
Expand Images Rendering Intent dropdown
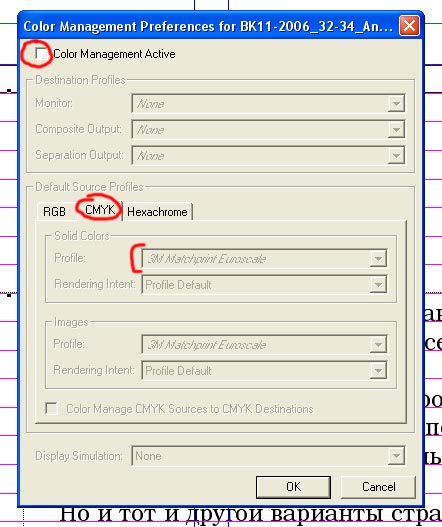coord(265,370)
